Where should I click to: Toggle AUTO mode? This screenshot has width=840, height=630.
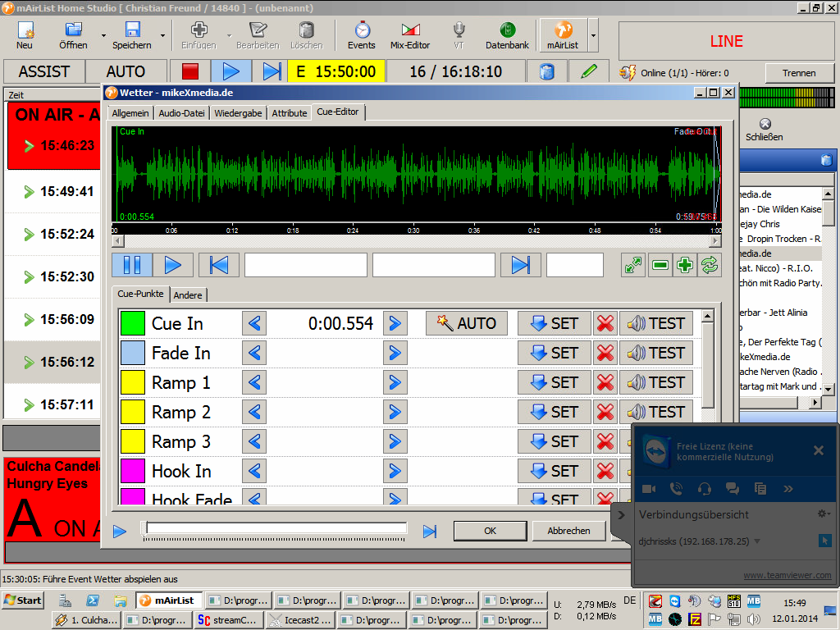[x=126, y=71]
